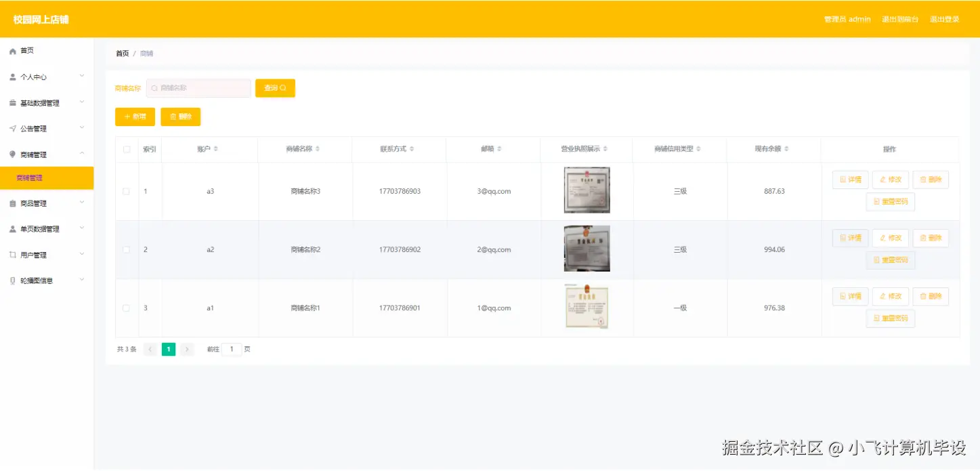
Task: Expand 用户管理 menu chevron
Action: [x=82, y=254]
